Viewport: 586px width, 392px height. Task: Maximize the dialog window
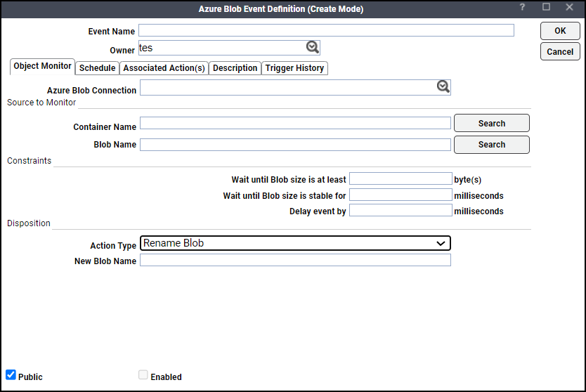tap(546, 7)
